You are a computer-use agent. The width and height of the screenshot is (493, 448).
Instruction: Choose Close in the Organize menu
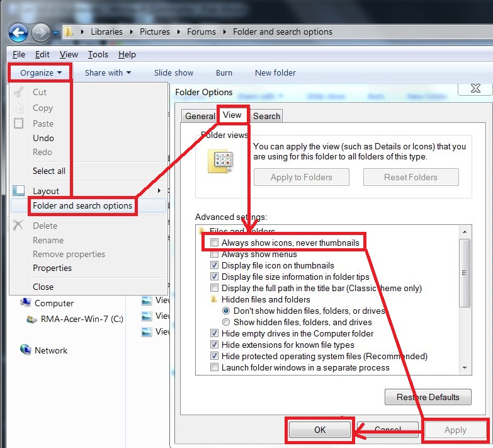[x=43, y=287]
